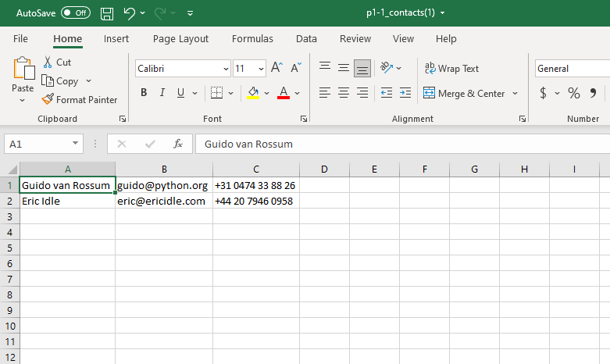
Task: Expand the Font Color dropdown arrow
Action: (298, 93)
